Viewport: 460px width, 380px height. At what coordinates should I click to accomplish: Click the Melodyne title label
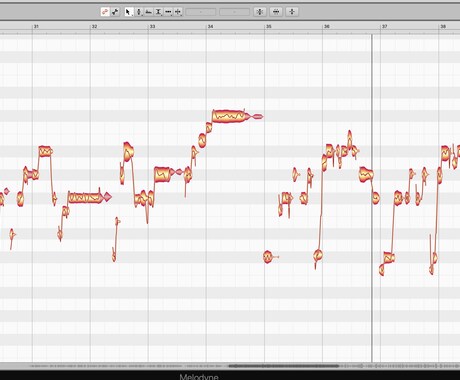pos(199,377)
